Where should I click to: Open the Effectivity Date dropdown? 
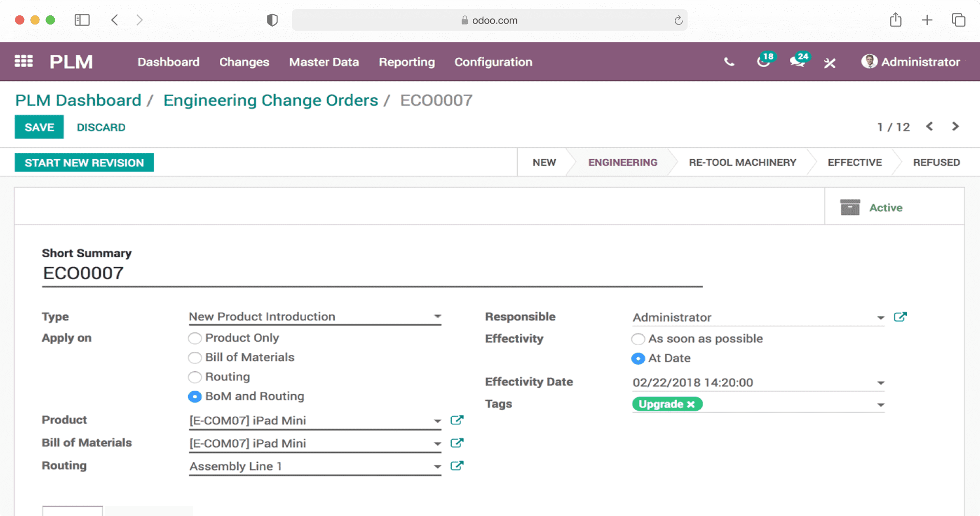point(880,383)
